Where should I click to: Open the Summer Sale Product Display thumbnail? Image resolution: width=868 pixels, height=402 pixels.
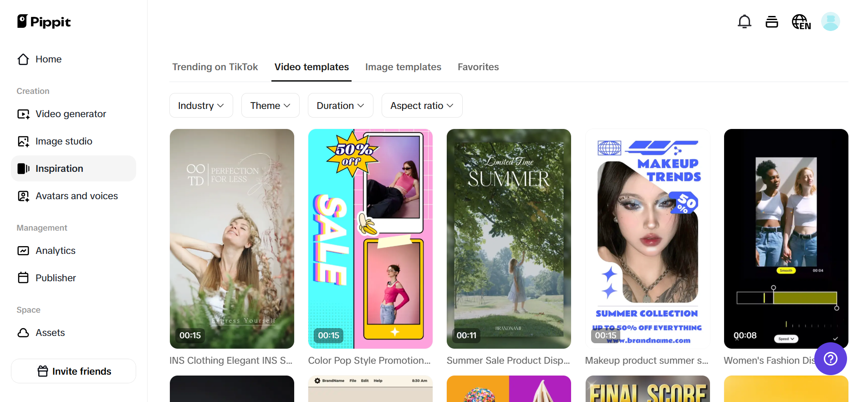coord(509,239)
